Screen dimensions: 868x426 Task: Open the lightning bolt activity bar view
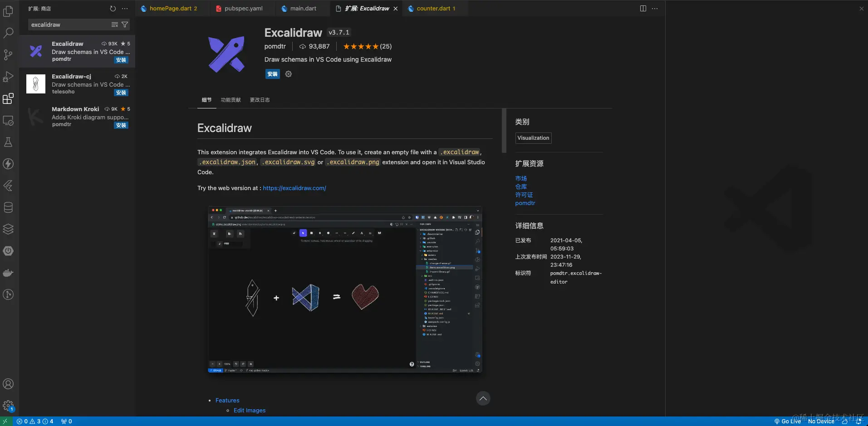tap(8, 164)
